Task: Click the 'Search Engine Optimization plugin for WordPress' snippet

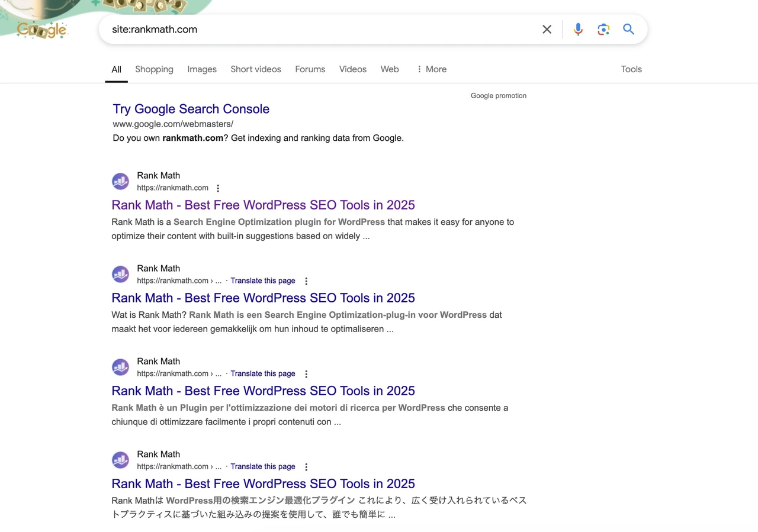Action: pyautogui.click(x=279, y=222)
